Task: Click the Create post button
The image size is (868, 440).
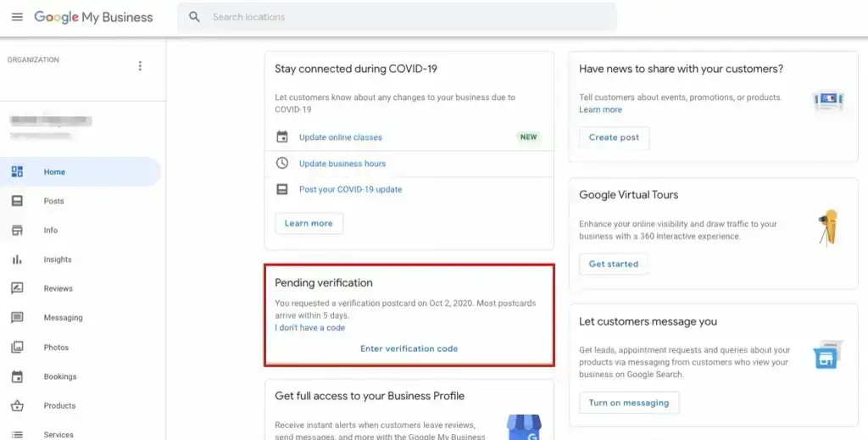Action: click(614, 137)
